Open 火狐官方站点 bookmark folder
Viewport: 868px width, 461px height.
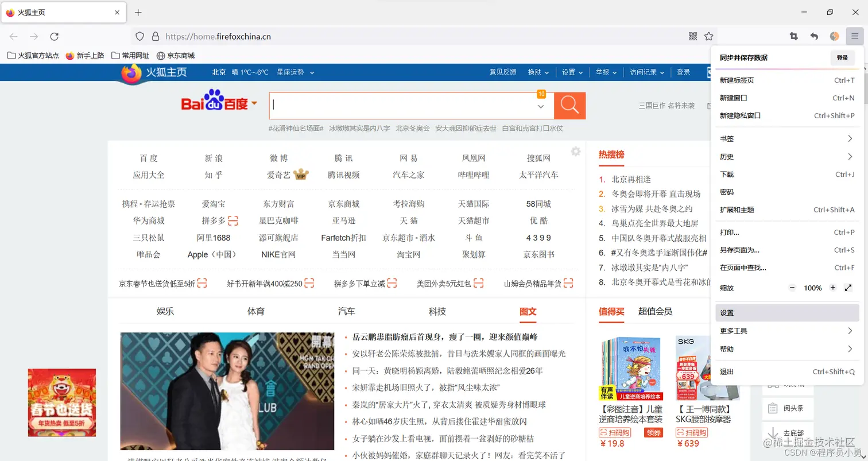coord(33,56)
